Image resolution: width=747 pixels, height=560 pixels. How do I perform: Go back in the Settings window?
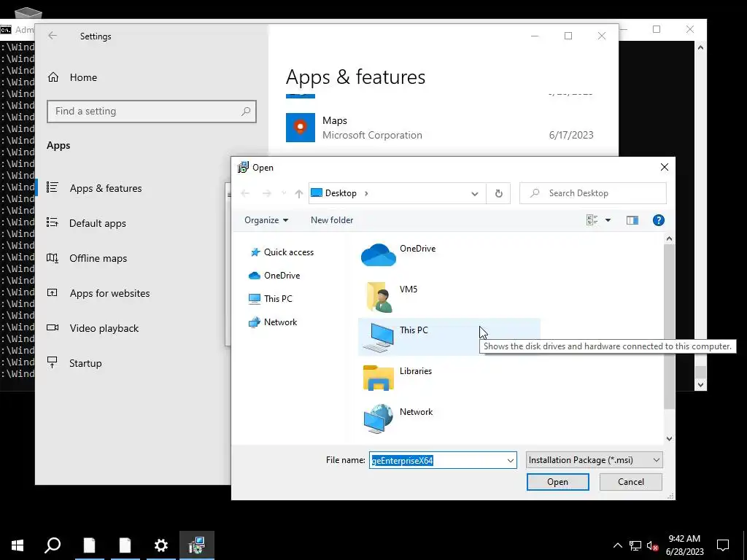(x=53, y=36)
